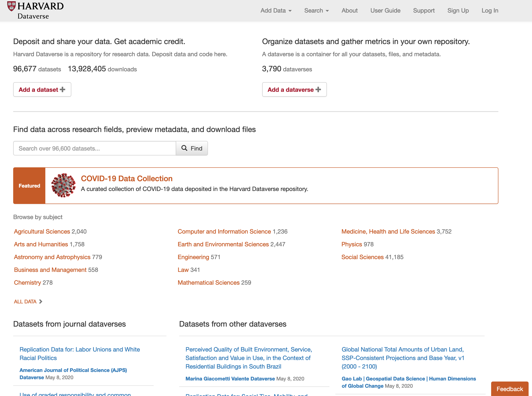Viewport: 532px width, 396px height.
Task: Open the Support page
Action: pyautogui.click(x=424, y=11)
